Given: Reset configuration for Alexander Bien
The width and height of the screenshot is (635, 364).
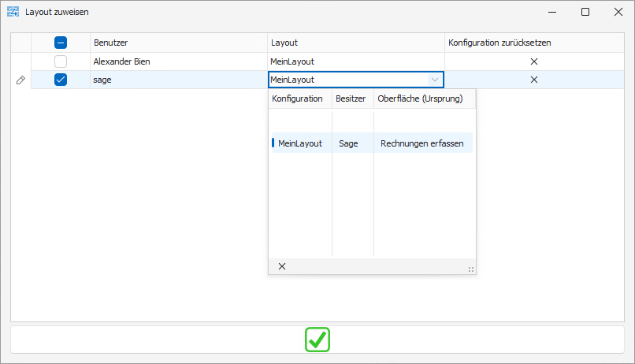Looking at the screenshot, I should click(x=533, y=61).
